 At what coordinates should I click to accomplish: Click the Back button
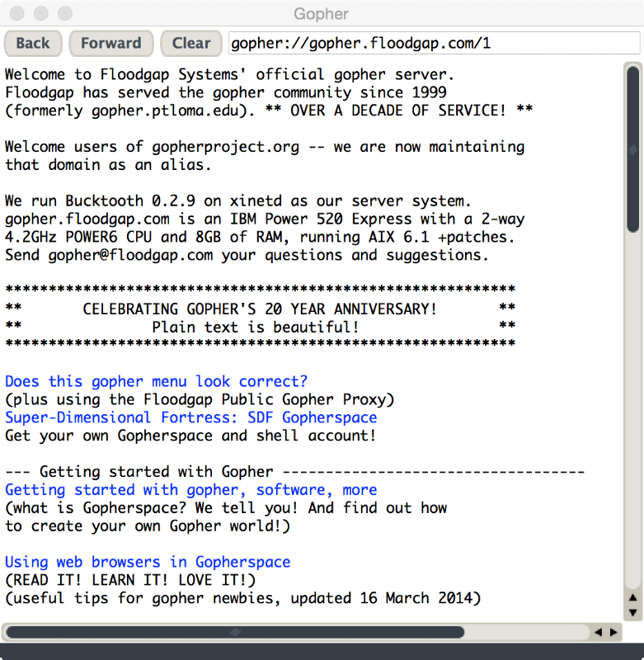(33, 43)
